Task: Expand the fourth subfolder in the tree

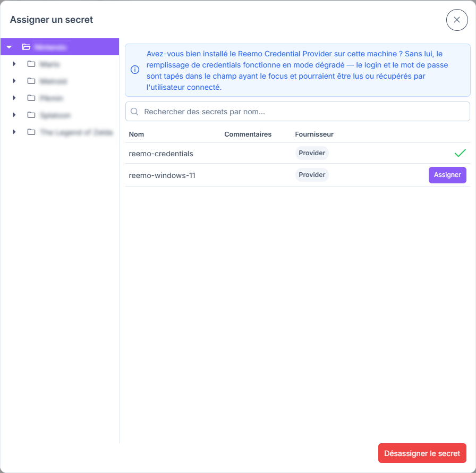Action: click(14, 115)
